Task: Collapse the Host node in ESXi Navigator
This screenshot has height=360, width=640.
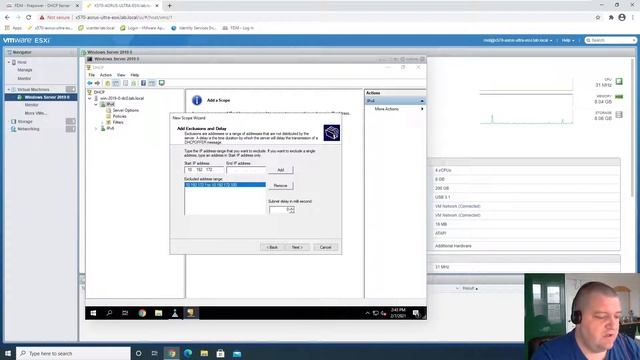Action: (x=9, y=62)
